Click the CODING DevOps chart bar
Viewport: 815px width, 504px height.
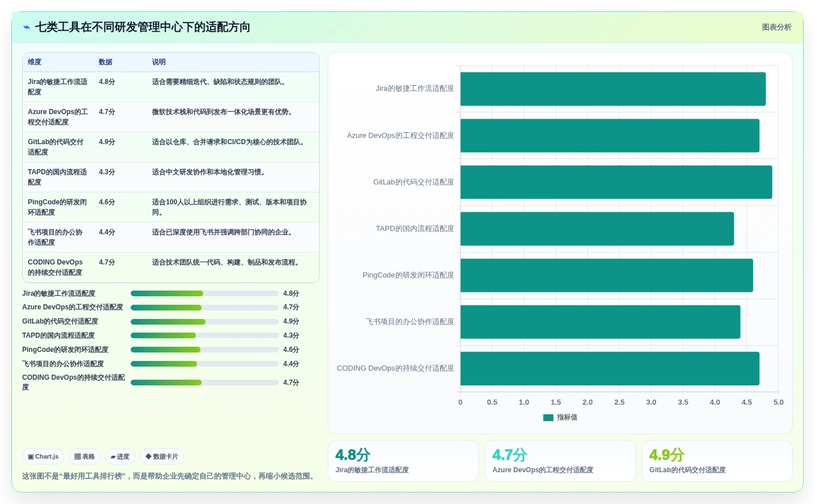pos(610,368)
